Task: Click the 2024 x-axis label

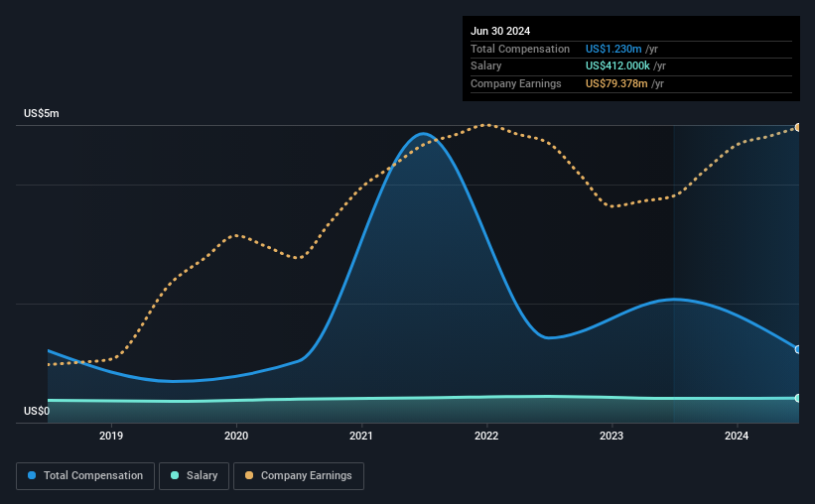Action: point(737,436)
